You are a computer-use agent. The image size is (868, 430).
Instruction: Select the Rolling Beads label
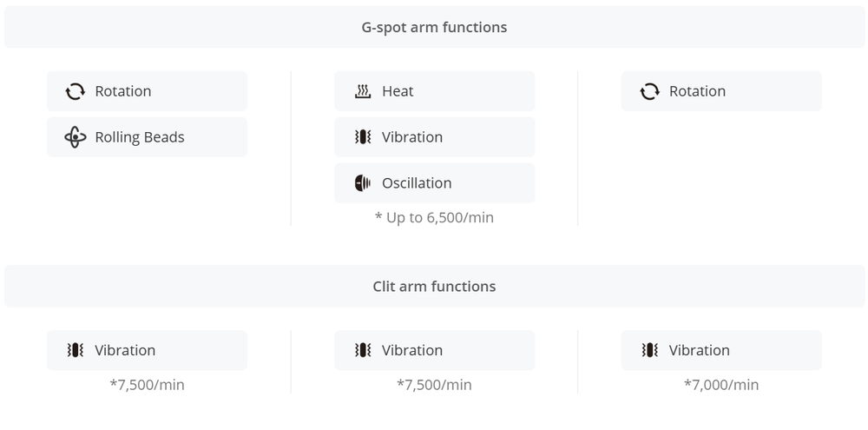(140, 137)
